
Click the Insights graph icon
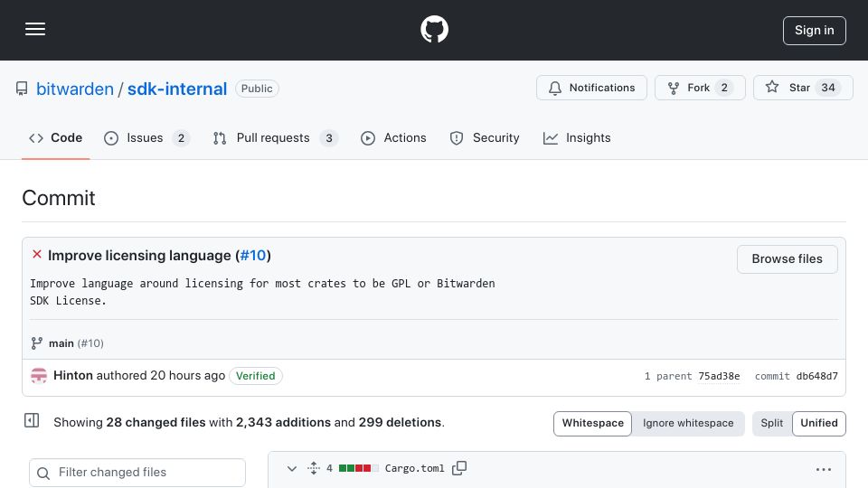(x=551, y=138)
